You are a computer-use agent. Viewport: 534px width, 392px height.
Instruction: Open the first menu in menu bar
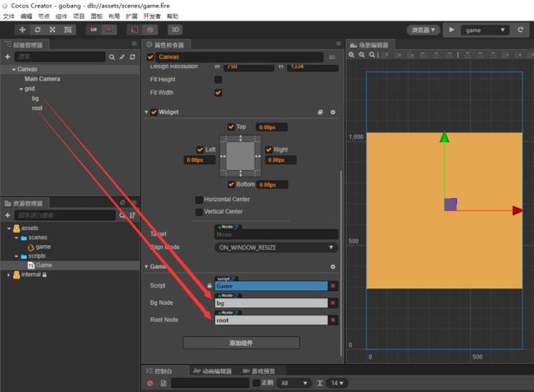(x=8, y=16)
